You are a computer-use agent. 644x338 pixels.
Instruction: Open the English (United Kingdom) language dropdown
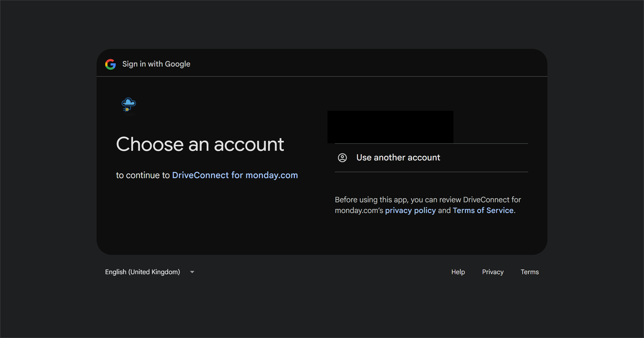coord(150,272)
